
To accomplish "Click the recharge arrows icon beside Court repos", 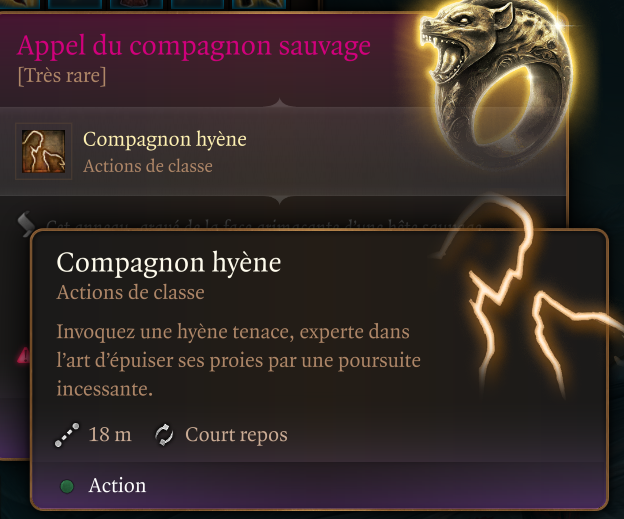I will (x=164, y=435).
